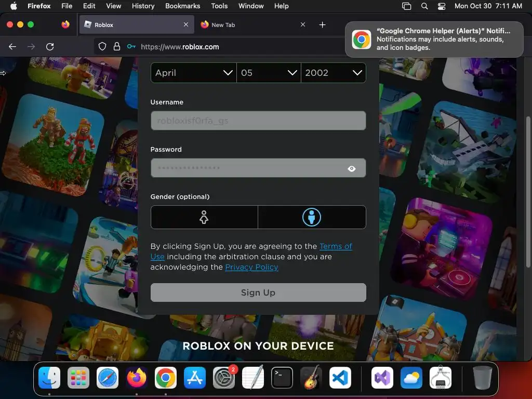This screenshot has width=532, height=399.
Task: Open Firefox from the dock
Action: 137,378
